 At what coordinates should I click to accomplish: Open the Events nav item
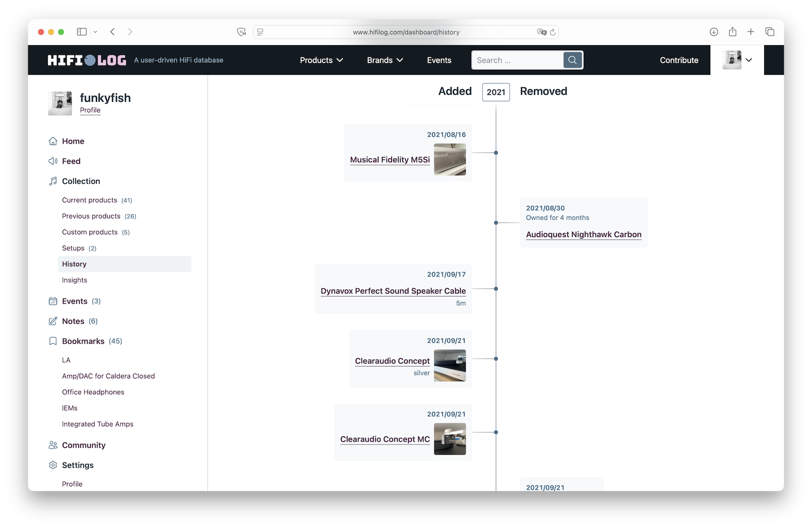(x=439, y=60)
